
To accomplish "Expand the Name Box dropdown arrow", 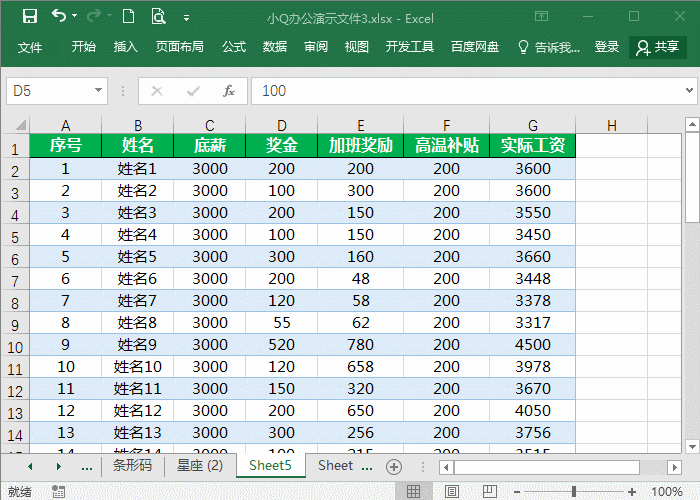I will point(99,91).
